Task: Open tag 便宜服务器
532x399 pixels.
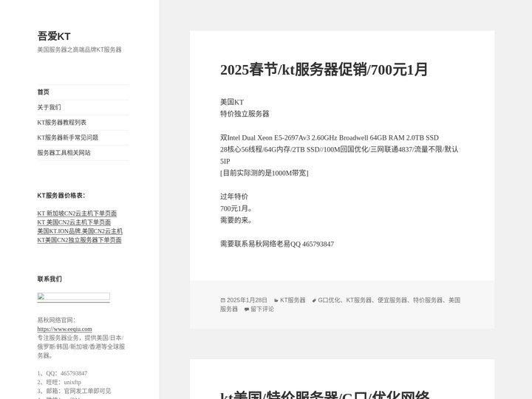Action: point(392,300)
